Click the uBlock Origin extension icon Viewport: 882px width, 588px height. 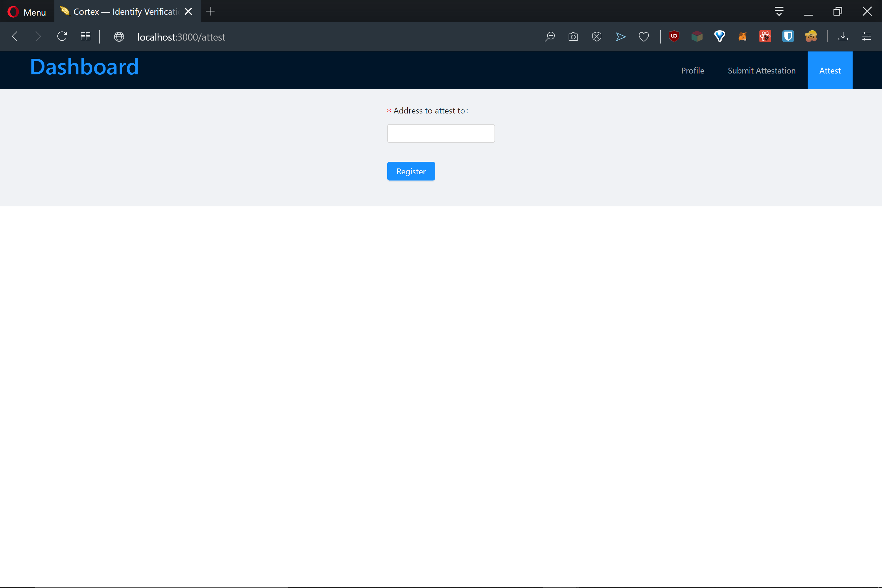[x=674, y=36]
